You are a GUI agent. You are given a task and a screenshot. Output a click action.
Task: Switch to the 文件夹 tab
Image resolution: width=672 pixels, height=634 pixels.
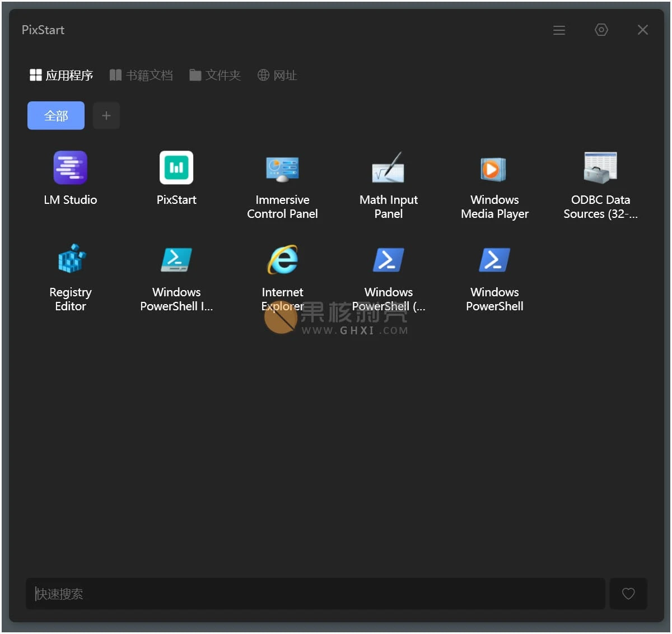click(x=215, y=75)
